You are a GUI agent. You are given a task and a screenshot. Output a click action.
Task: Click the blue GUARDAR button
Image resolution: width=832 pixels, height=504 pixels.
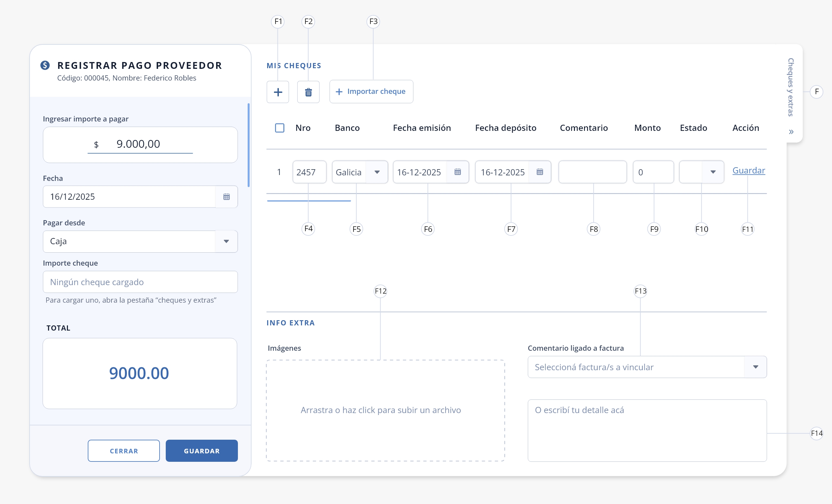201,451
